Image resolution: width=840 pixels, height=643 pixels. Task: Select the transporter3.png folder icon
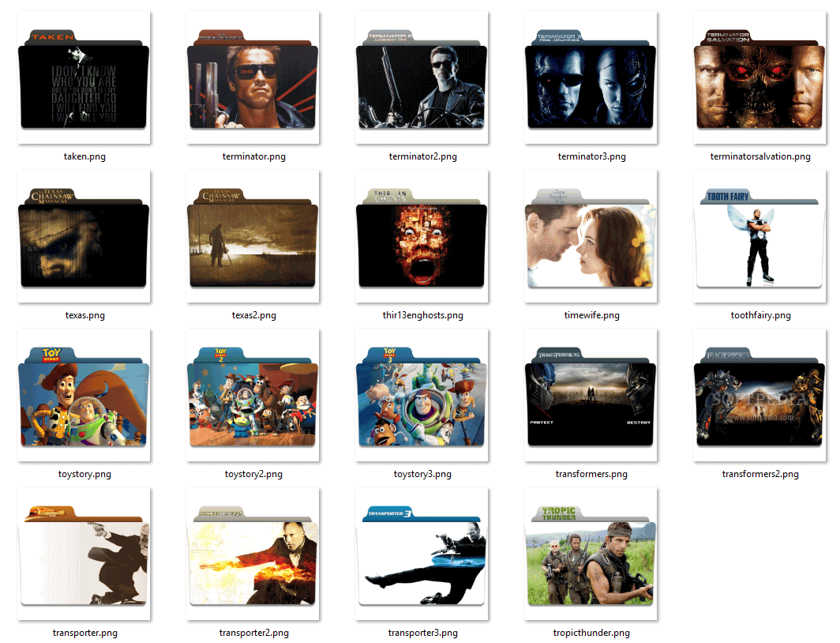pos(421,553)
